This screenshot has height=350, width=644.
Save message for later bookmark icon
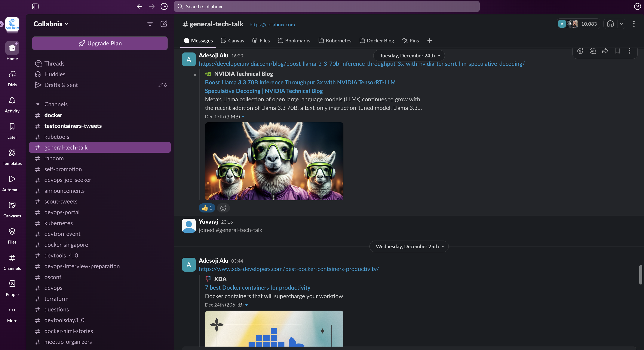617,51
